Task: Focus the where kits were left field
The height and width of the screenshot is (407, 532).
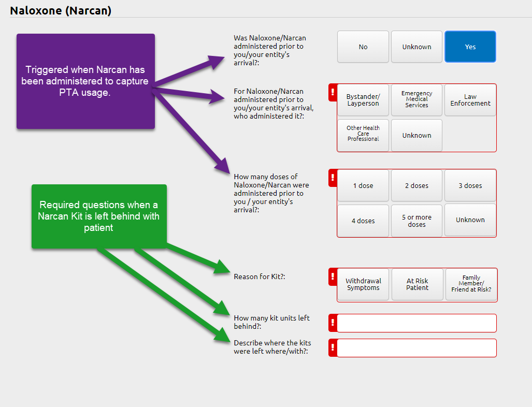Action: coord(416,348)
